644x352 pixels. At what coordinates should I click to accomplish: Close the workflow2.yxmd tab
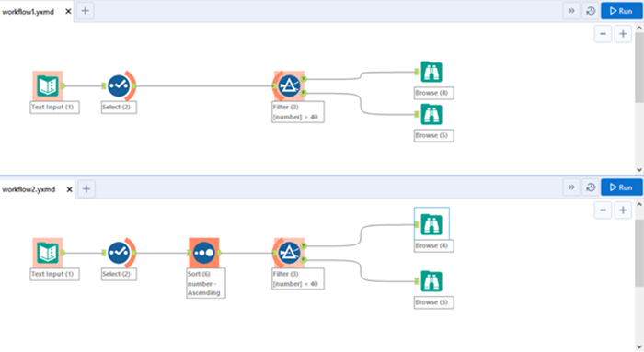pos(69,189)
